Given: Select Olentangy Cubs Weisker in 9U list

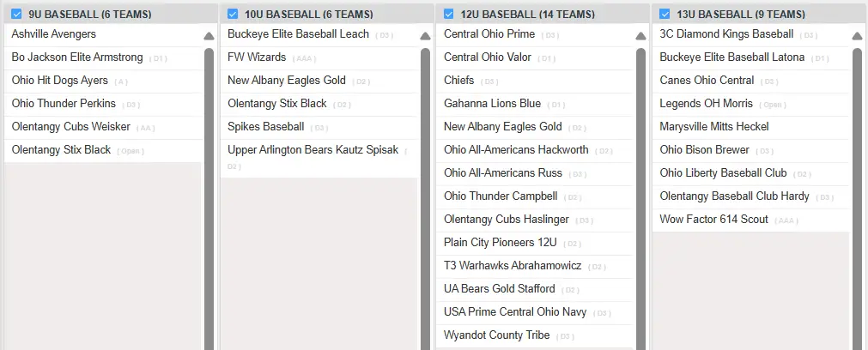Looking at the screenshot, I should coord(71,127).
